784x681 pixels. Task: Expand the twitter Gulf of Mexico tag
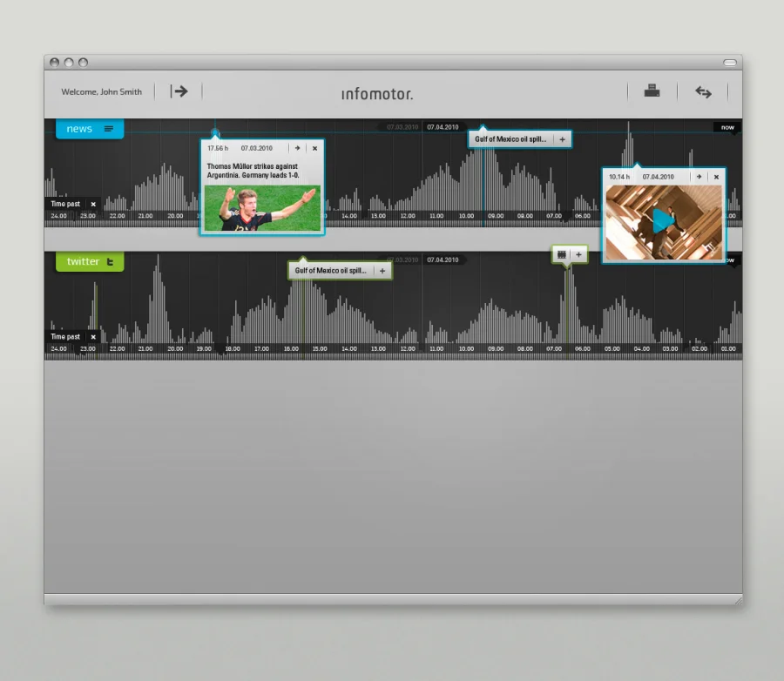(x=382, y=271)
